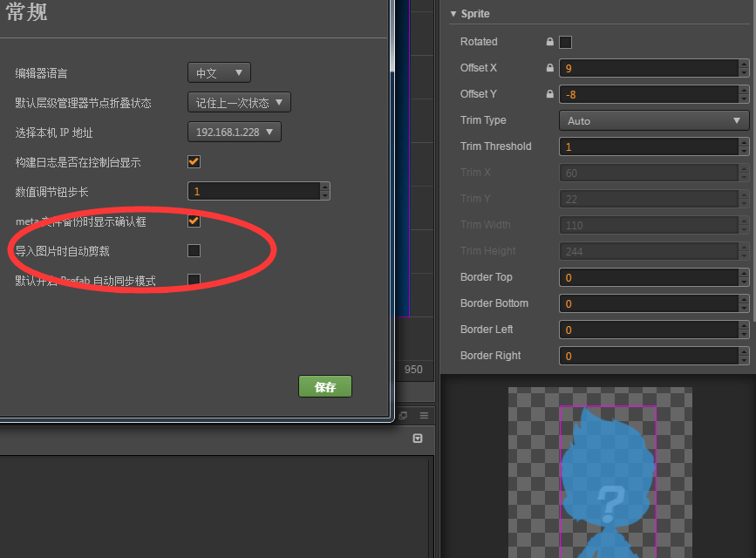This screenshot has height=558, width=756.
Task: Toggle the Rotated checkbox
Action: [565, 42]
